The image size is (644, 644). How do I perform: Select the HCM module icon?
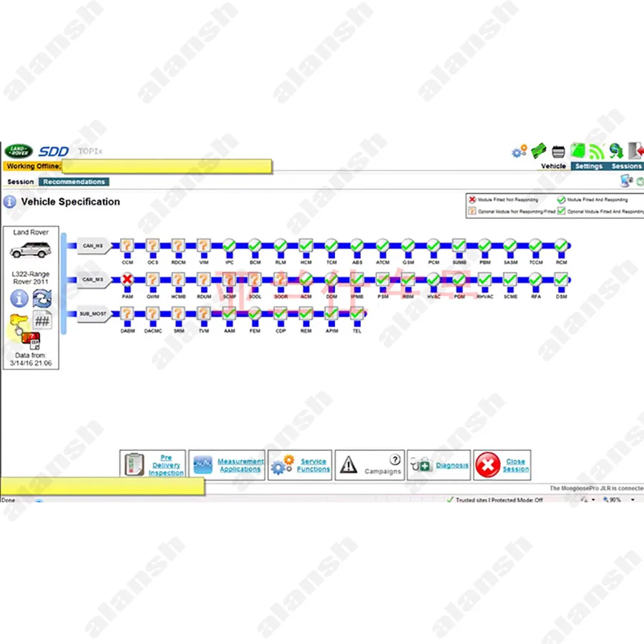[x=306, y=245]
